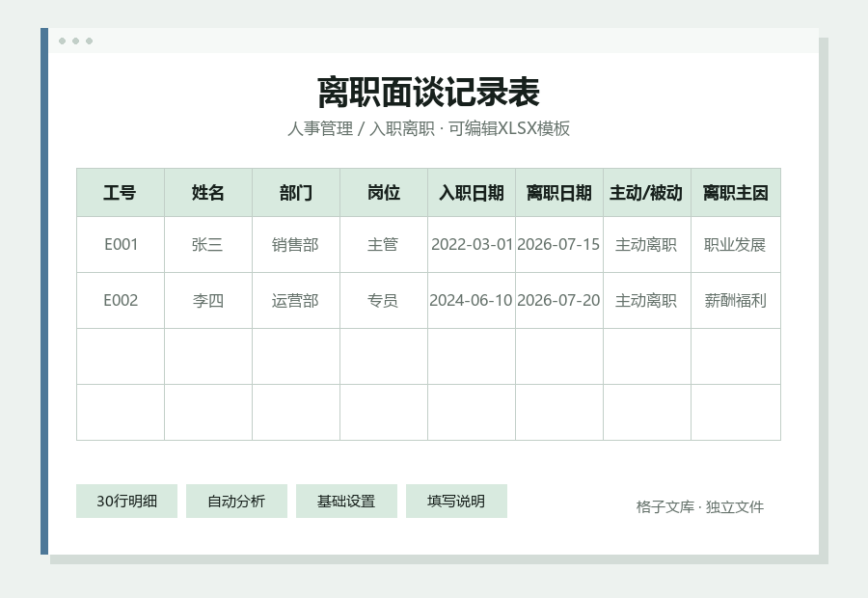Click the 姓名 column header
Viewport: 868px width, 598px height.
[x=208, y=193]
